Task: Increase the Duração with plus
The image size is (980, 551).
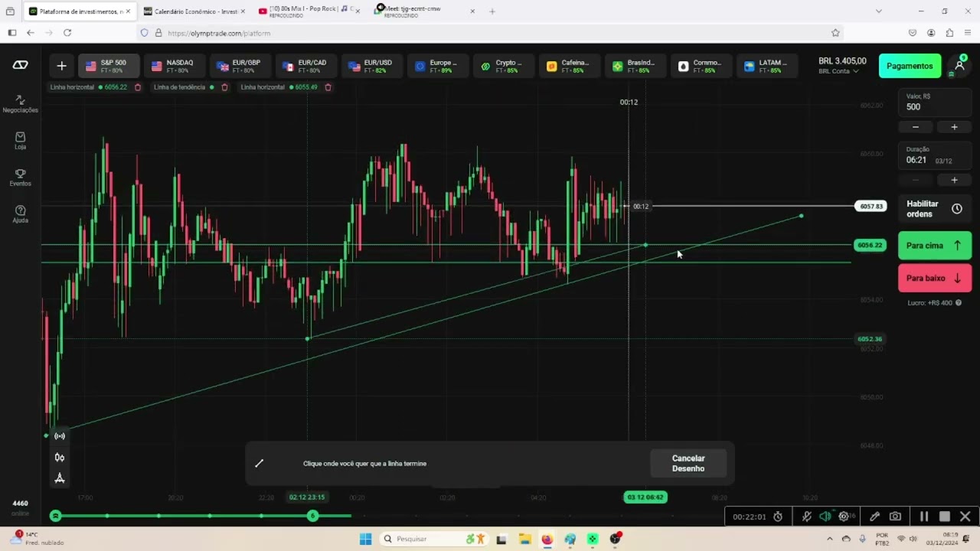Action: [x=954, y=180]
